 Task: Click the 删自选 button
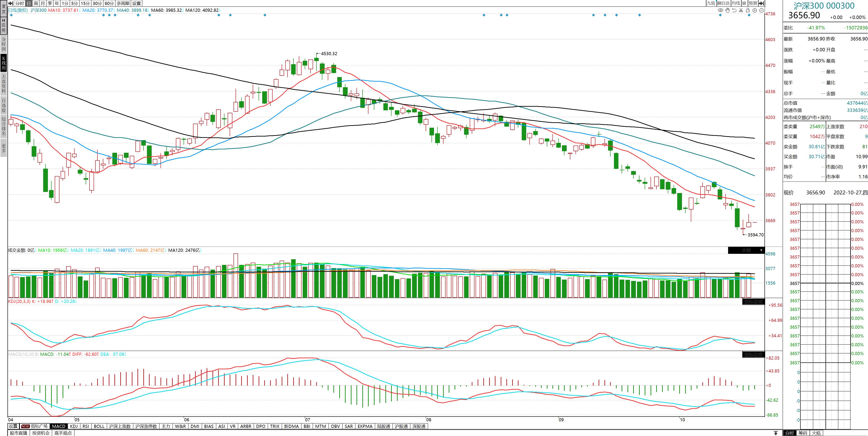pyautogui.click(x=723, y=3)
